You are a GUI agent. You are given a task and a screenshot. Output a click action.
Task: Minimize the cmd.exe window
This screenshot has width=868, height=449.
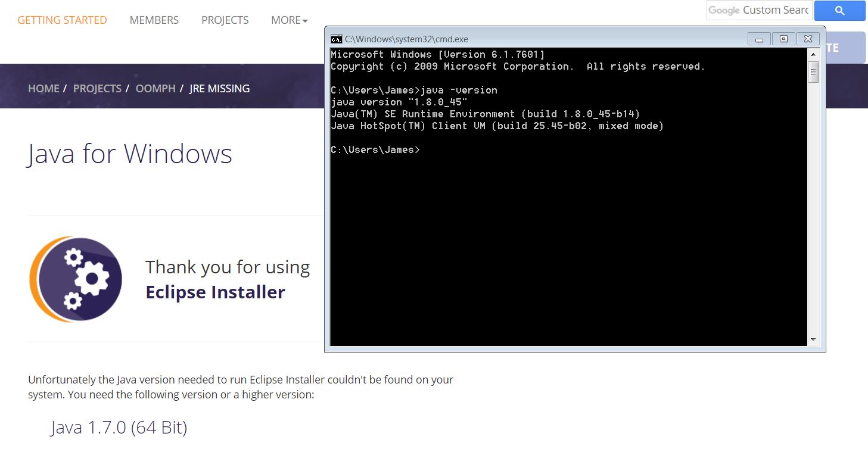click(759, 39)
